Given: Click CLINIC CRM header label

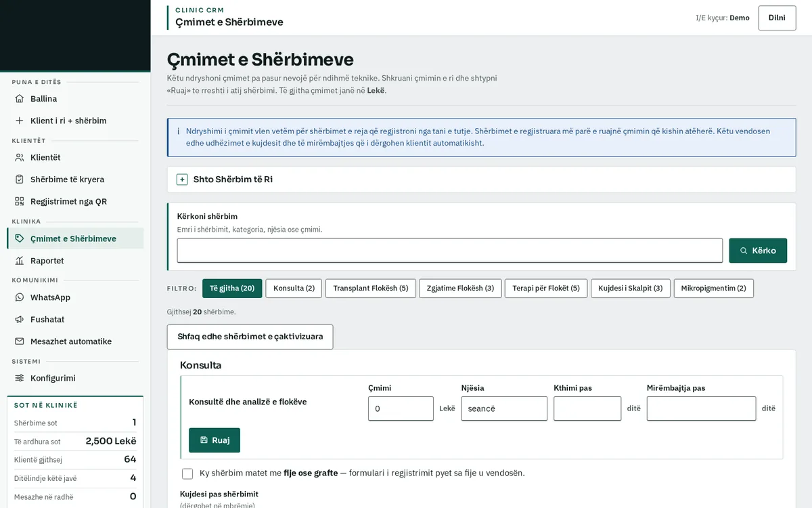Looking at the screenshot, I should coord(200,10).
